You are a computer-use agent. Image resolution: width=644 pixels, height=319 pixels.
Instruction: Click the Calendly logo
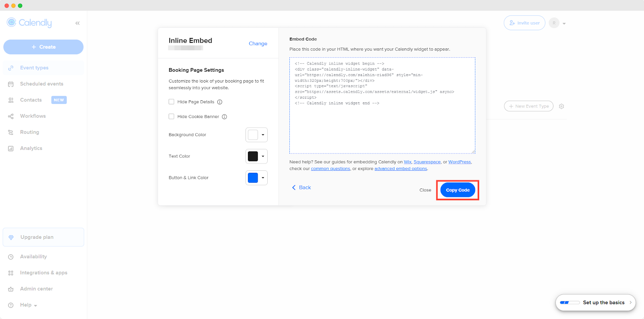click(x=29, y=23)
